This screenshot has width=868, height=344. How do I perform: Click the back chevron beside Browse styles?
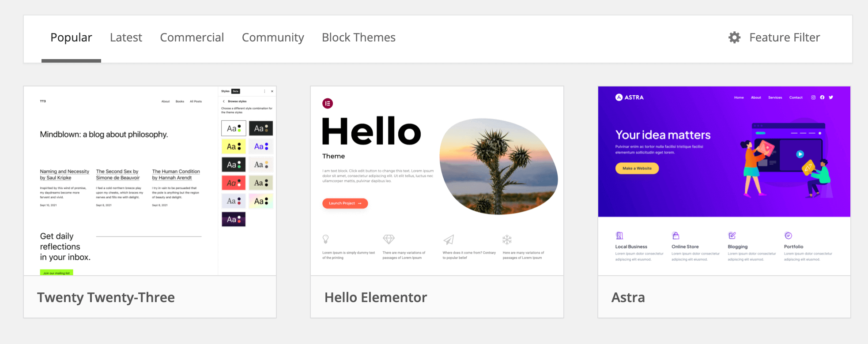(224, 101)
